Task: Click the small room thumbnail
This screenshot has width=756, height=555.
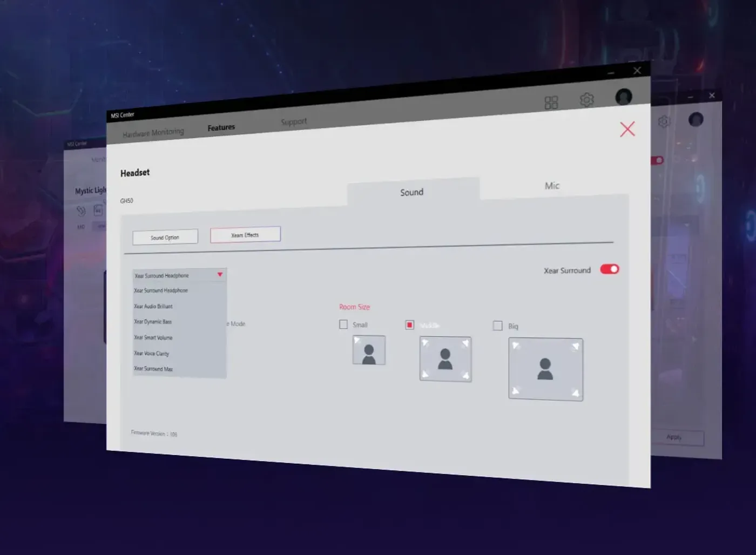Action: 369,350
